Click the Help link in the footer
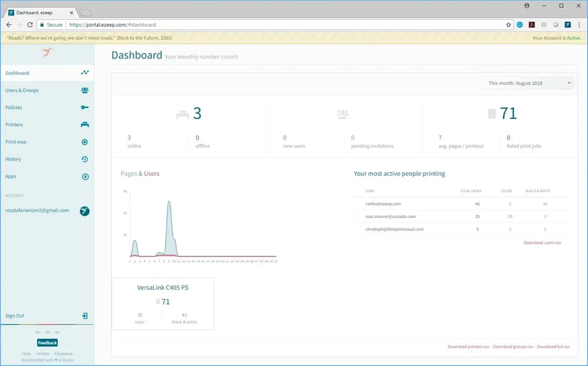Screen dimensions: 588x366 click(x=26, y=354)
